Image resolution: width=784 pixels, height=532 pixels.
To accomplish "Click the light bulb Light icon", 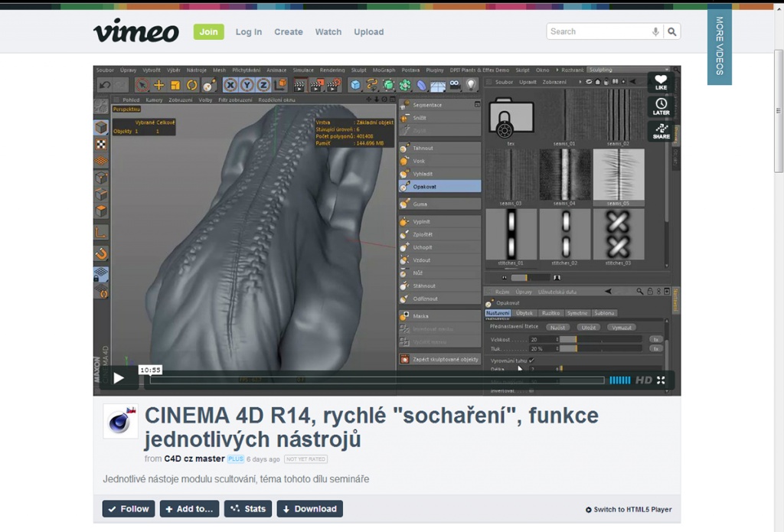I will (471, 85).
